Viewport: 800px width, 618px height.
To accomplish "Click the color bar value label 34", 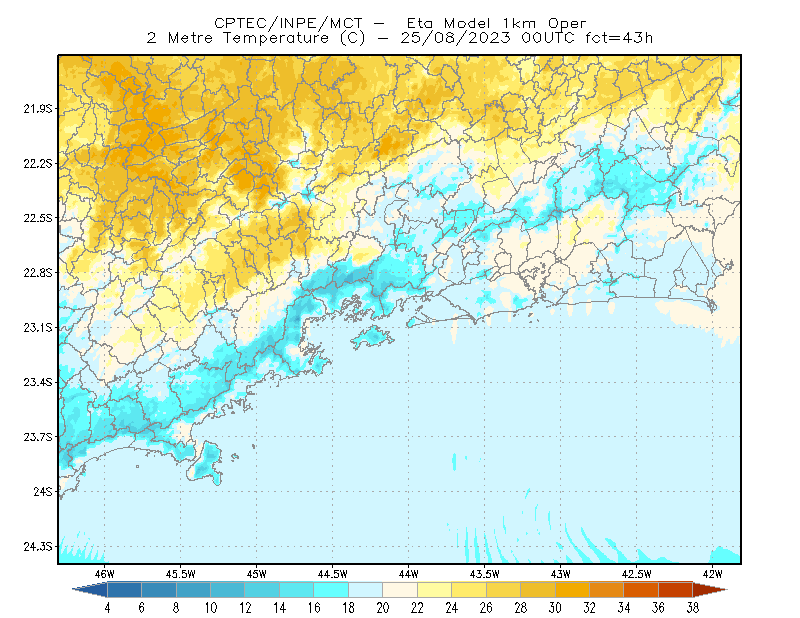I will click(624, 608).
